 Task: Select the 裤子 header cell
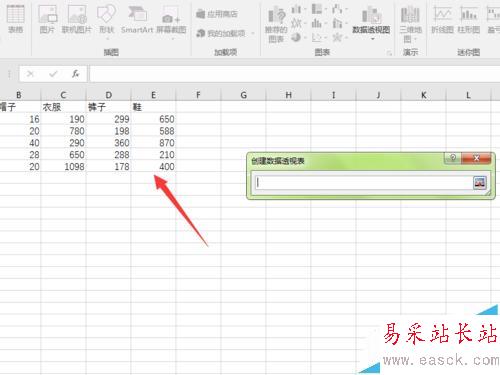(x=108, y=107)
